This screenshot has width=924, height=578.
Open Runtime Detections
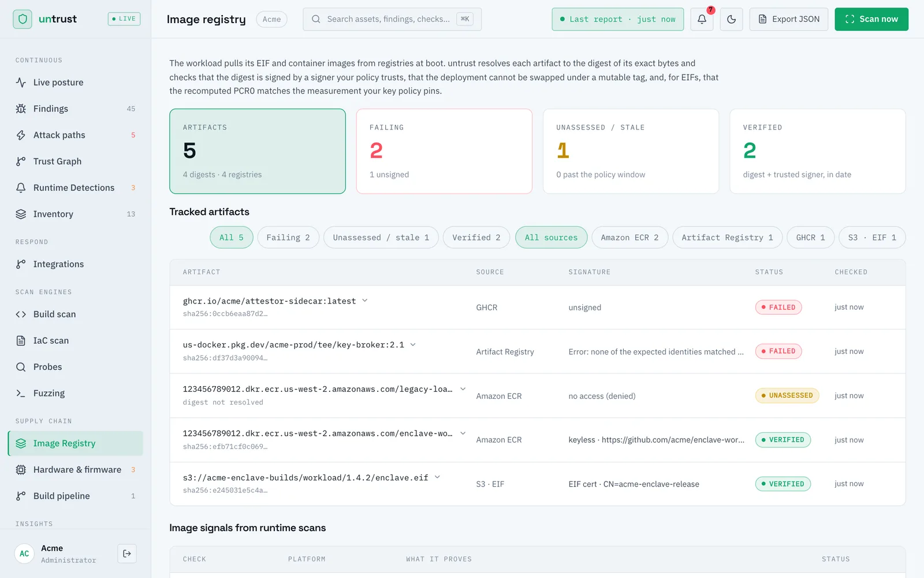pyautogui.click(x=75, y=188)
